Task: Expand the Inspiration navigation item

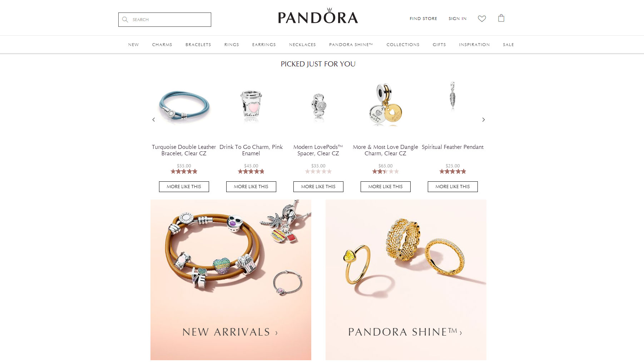Action: click(474, 45)
